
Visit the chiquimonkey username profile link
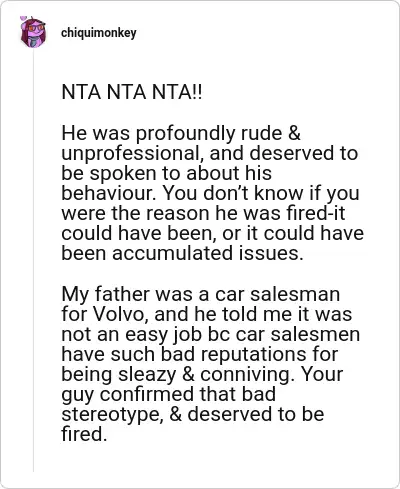pyautogui.click(x=99, y=33)
